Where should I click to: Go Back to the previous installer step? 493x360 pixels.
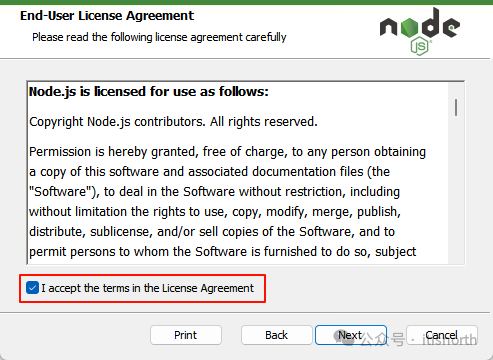pyautogui.click(x=277, y=335)
